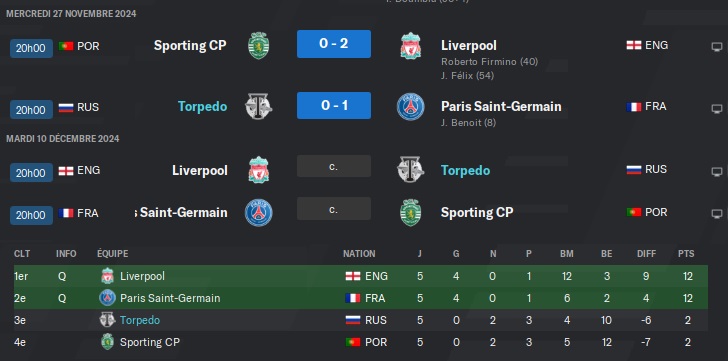Click the TV icon for Paris Saint-Germain vs Sporting CP
The height and width of the screenshot is (361, 728).
[x=717, y=214]
